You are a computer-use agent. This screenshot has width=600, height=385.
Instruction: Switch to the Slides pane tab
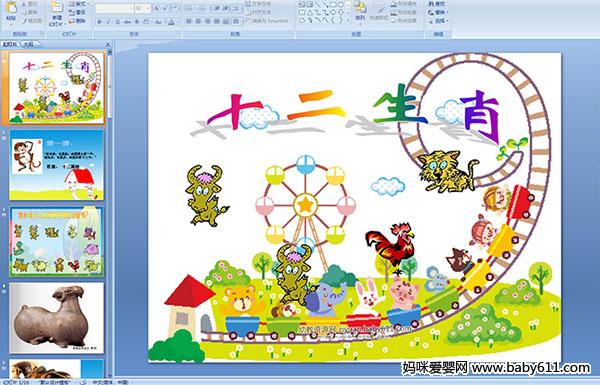point(10,44)
